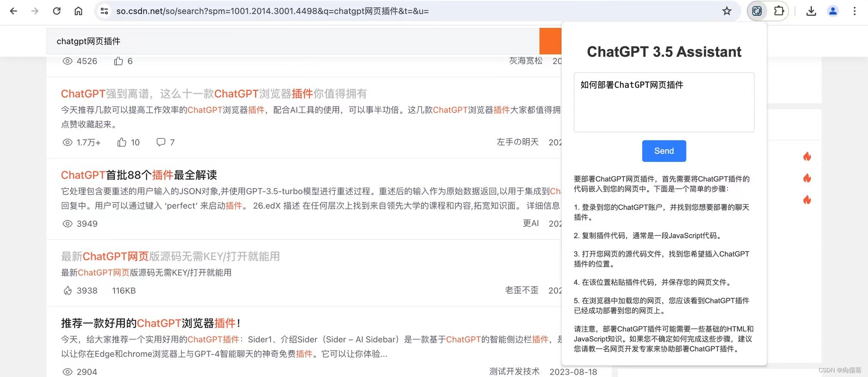Screen dimensions: 868x377
Task: Click response step 2 about 复制插件代码
Action: (649, 236)
